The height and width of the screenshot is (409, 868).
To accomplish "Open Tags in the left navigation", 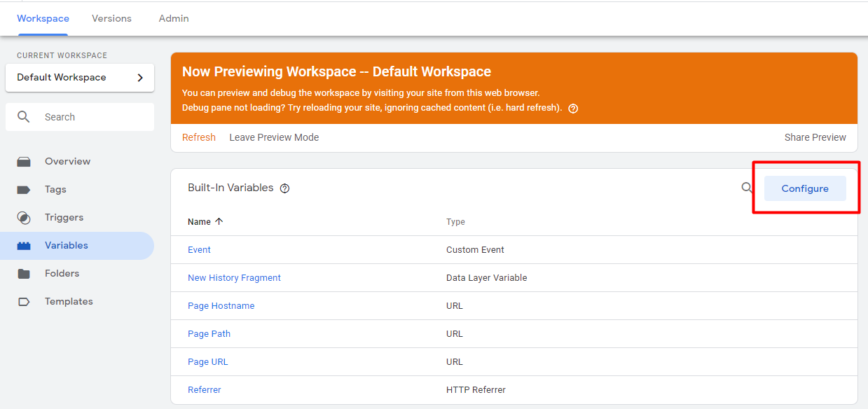I will (77, 190).
